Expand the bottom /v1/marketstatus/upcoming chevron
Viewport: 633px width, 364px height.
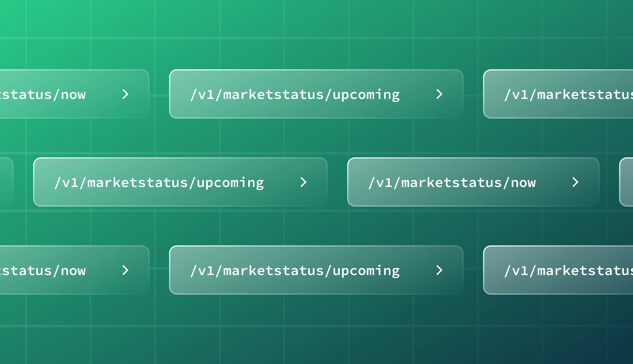440,270
